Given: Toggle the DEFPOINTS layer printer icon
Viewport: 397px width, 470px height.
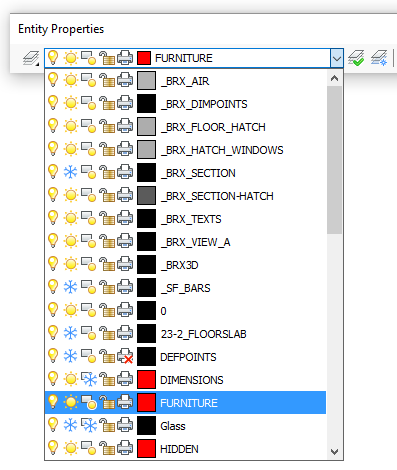Looking at the screenshot, I should 125,357.
